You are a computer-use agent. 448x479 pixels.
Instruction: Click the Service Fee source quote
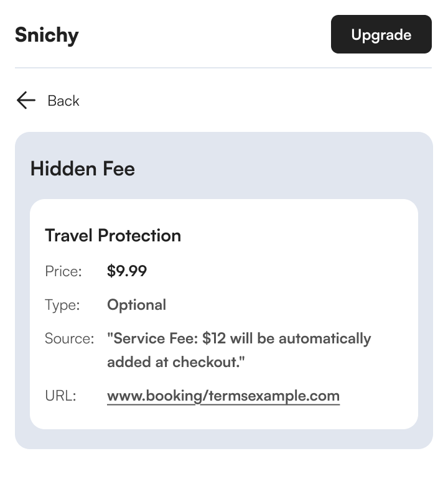pyautogui.click(x=238, y=339)
